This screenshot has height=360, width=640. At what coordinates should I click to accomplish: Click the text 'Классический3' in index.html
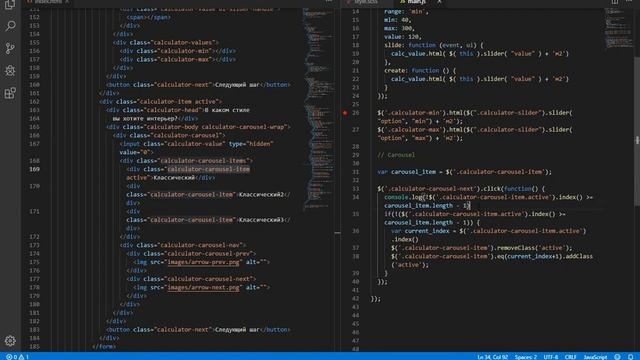pos(261,220)
